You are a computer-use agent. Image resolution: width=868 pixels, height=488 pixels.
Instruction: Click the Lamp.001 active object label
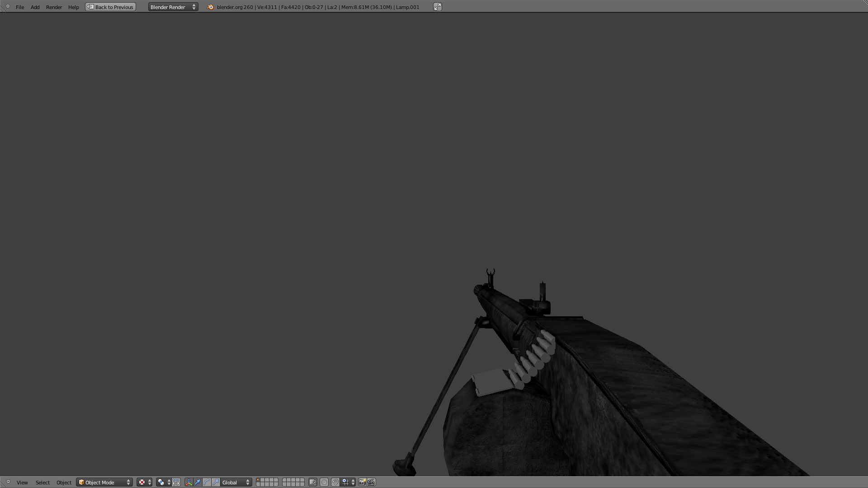coord(407,7)
